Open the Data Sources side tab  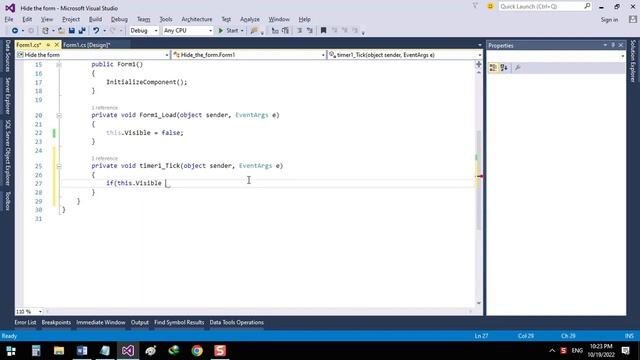[x=7, y=56]
